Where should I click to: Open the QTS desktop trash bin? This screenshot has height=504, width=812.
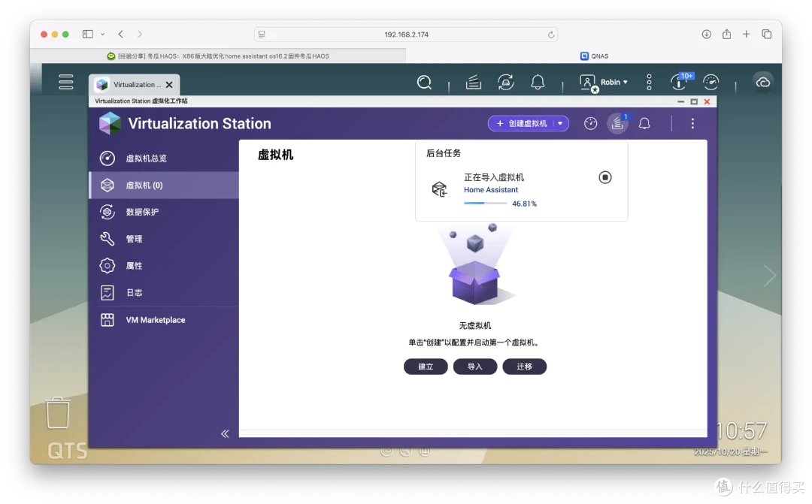pos(57,413)
